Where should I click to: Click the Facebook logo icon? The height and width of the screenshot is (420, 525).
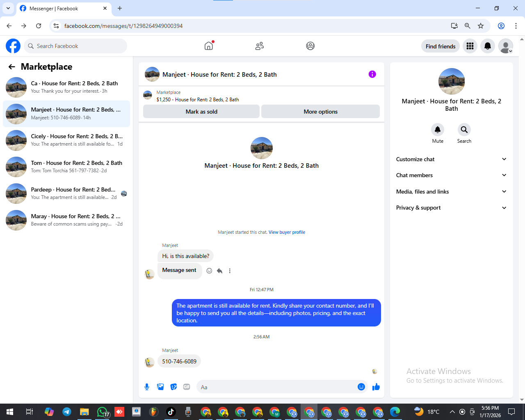coord(13,46)
